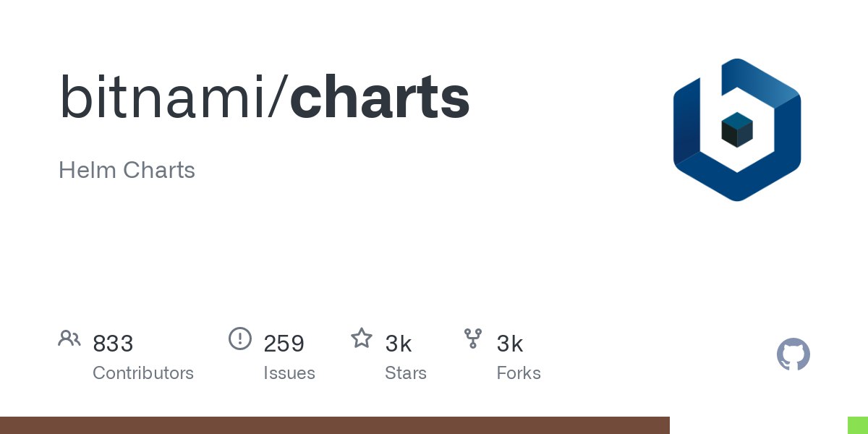This screenshot has width=868, height=434.
Task: Open the bitnami/charts repository title
Action: pyautogui.click(x=265, y=97)
